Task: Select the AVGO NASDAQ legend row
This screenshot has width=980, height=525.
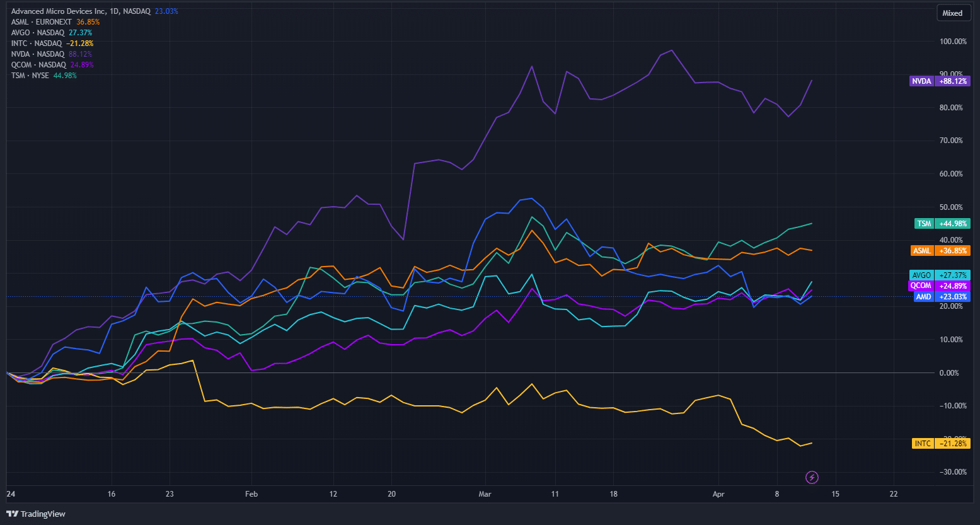Action: coord(52,33)
